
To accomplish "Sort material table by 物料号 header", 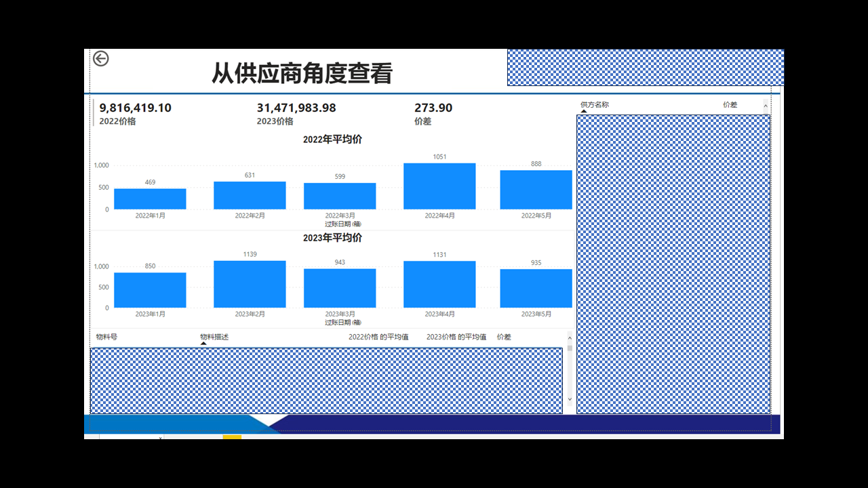I will 106,337.
